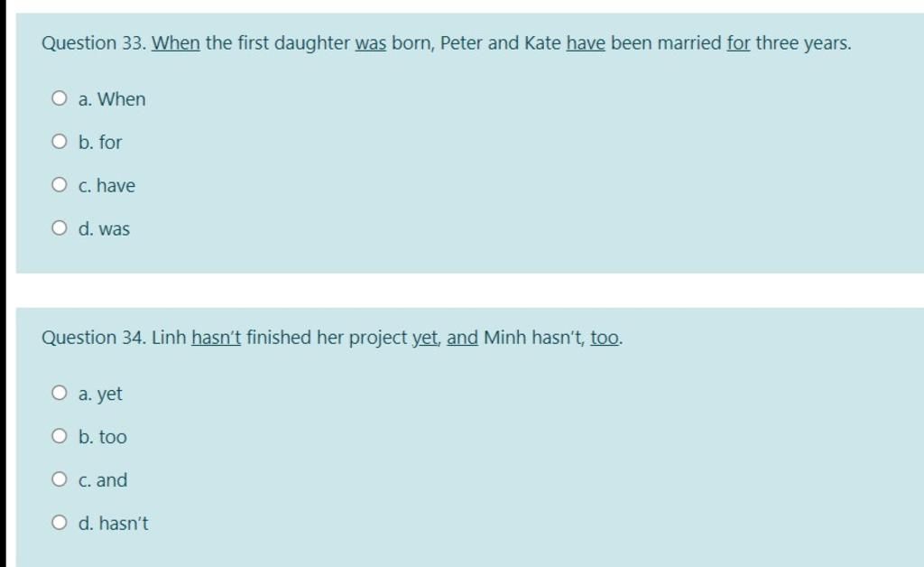This screenshot has height=567, width=924.
Task: Click underlined 'have' in Question 33 sentence
Action: click(x=586, y=43)
